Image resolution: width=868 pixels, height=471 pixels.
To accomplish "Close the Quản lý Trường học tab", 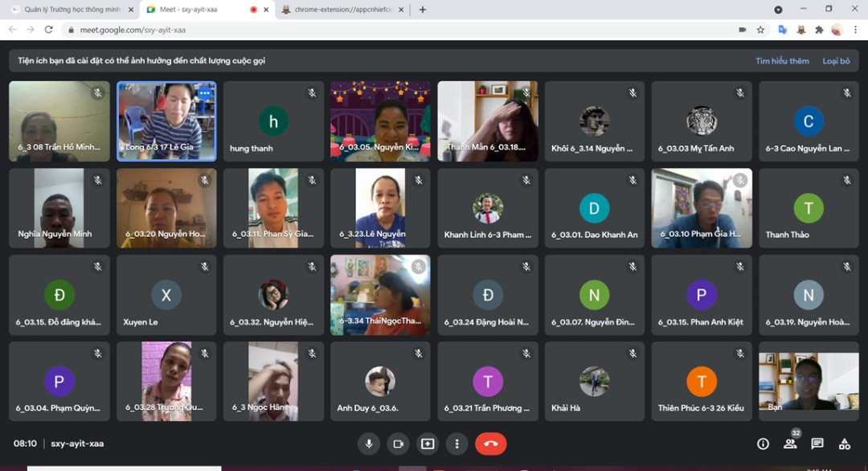I will (x=131, y=10).
